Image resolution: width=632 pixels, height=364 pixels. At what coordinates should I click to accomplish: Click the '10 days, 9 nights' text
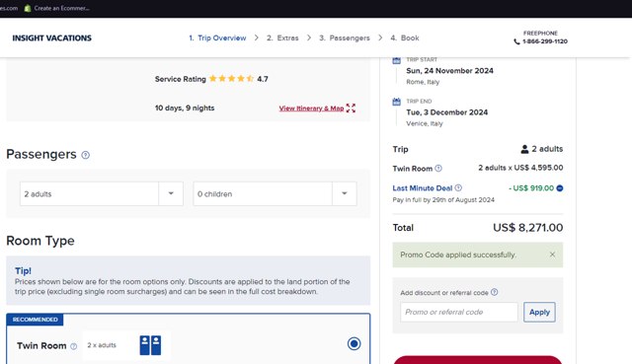185,108
